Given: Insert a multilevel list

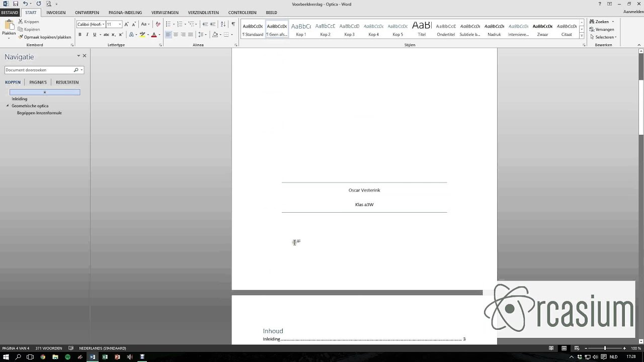Looking at the screenshot, I should coord(192,24).
